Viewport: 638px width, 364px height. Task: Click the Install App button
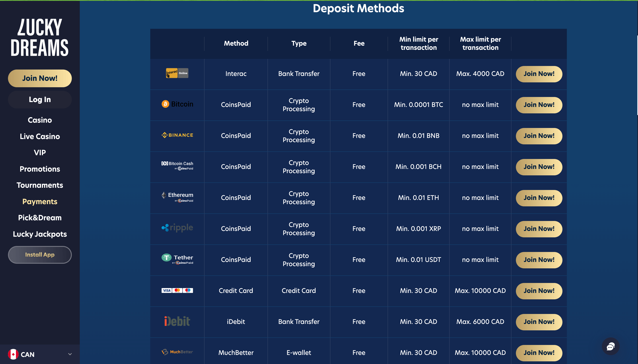tap(40, 255)
